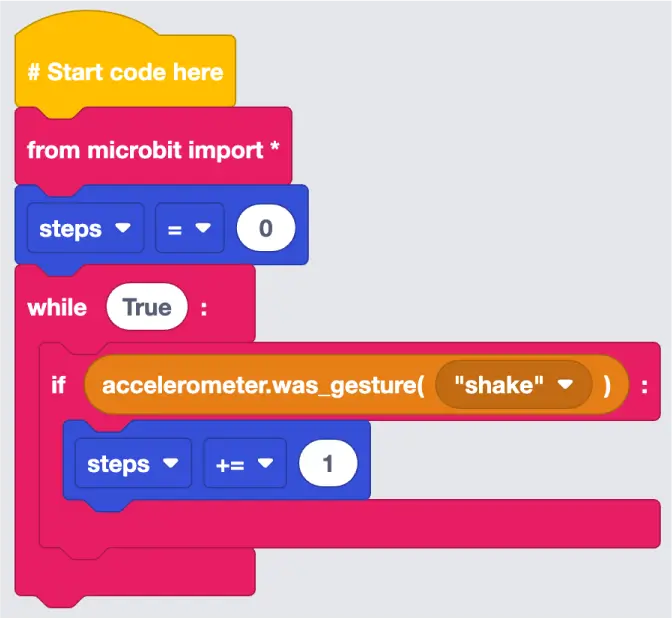Select the from microbit import block
Image resolution: width=672 pixels, height=619 pixels.
[x=153, y=150]
